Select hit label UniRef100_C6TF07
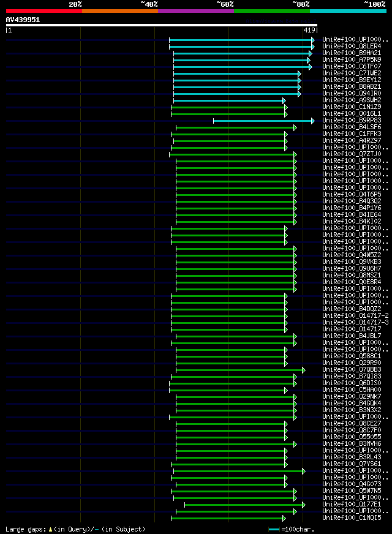This screenshot has width=392, height=534. pyautogui.click(x=352, y=66)
